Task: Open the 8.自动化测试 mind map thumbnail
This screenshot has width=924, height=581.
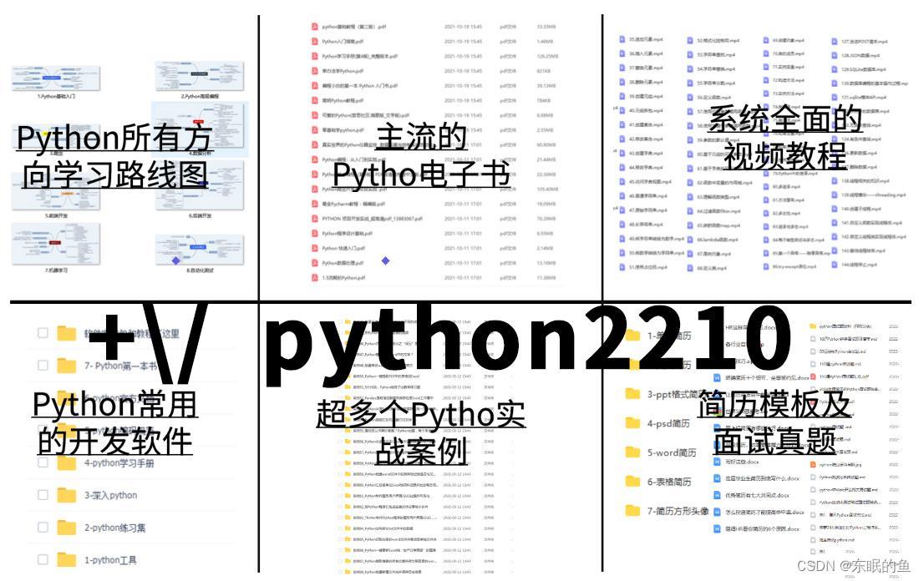Action: 200,249
